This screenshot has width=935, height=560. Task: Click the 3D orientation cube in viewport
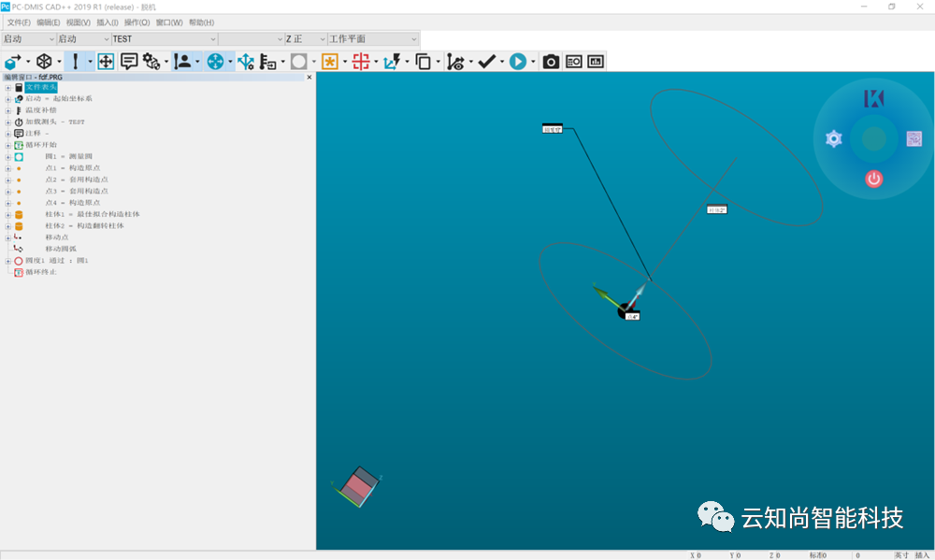357,486
